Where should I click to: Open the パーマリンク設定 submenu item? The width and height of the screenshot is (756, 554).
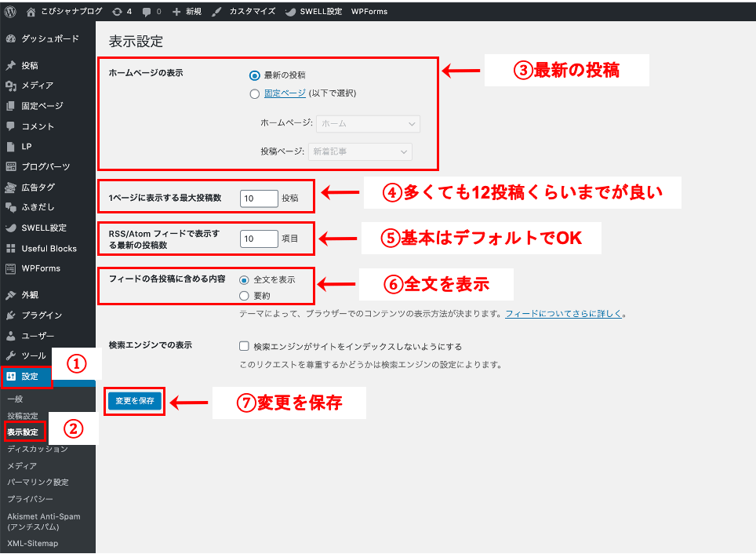(x=38, y=482)
